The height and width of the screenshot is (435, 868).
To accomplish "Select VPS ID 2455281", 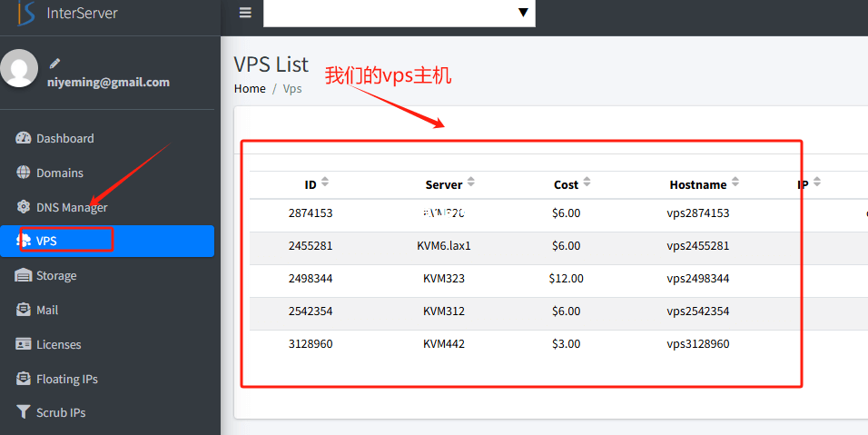I will tap(311, 246).
